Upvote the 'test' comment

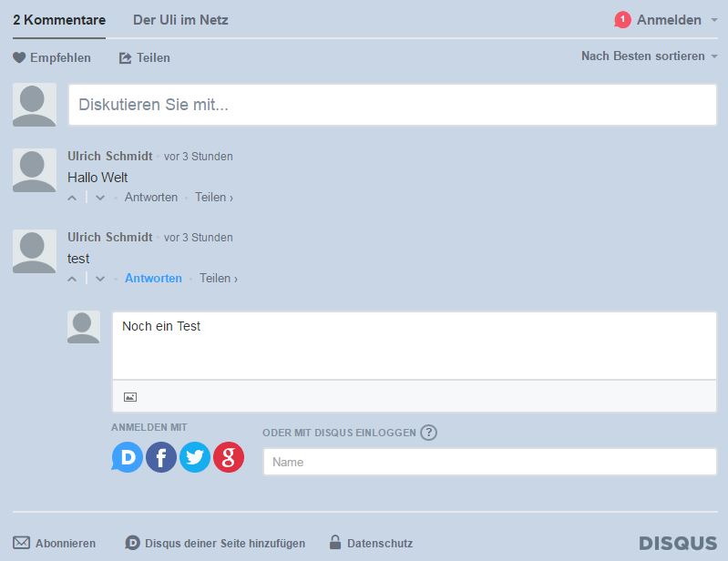(x=72, y=279)
